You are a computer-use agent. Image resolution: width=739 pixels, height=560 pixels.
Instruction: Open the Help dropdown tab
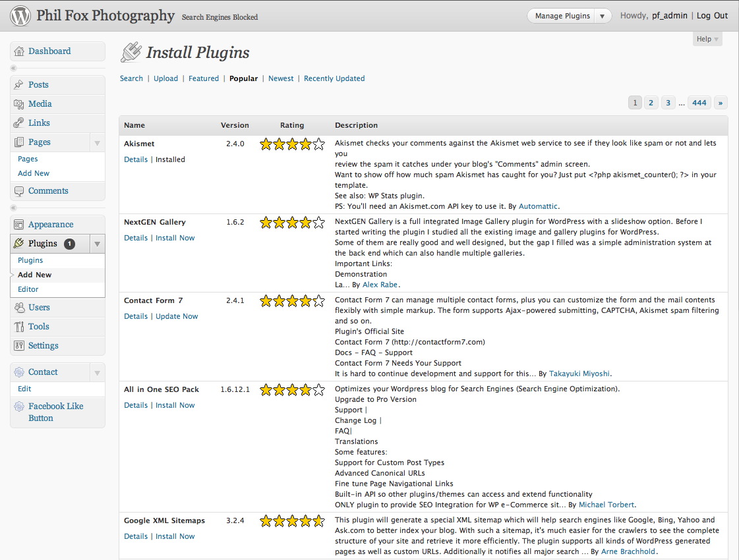pyautogui.click(x=707, y=39)
